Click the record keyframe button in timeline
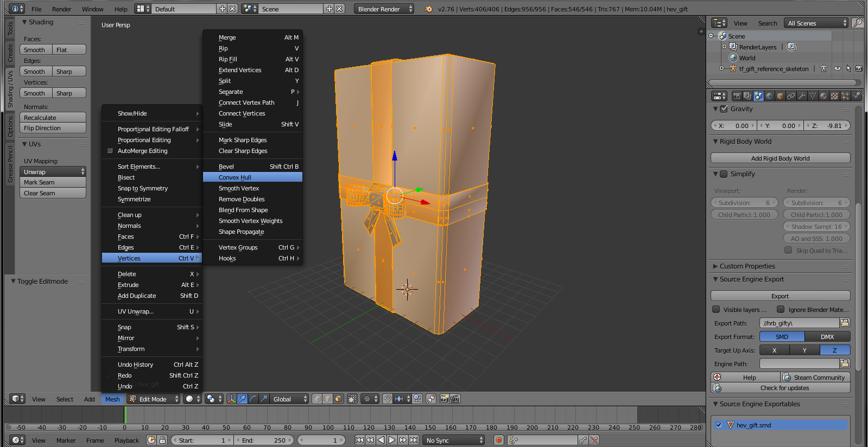Screen dimensions: 868x447 499,440
